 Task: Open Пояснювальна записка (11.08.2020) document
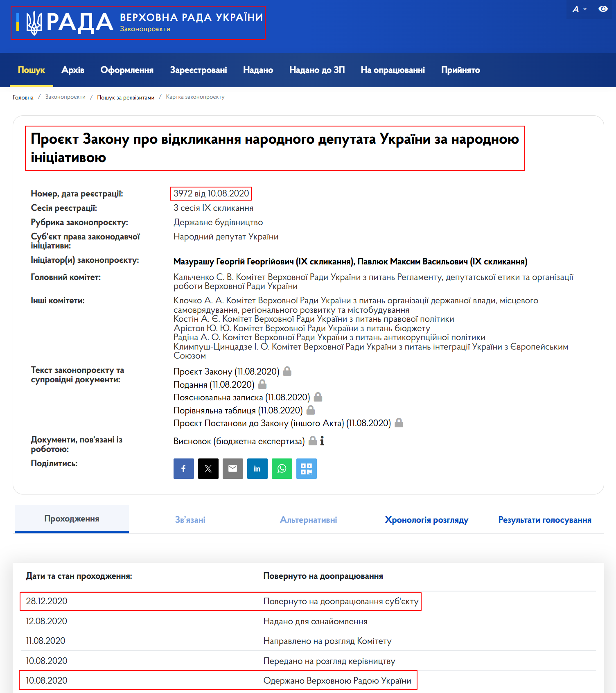[242, 397]
